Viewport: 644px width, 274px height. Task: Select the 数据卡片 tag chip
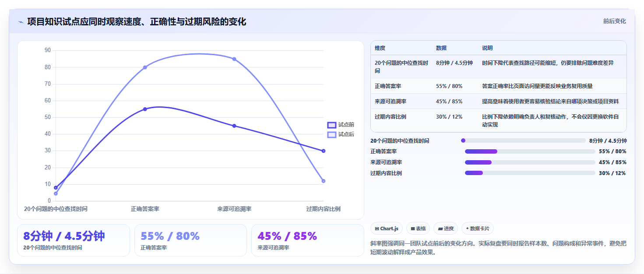(x=478, y=228)
